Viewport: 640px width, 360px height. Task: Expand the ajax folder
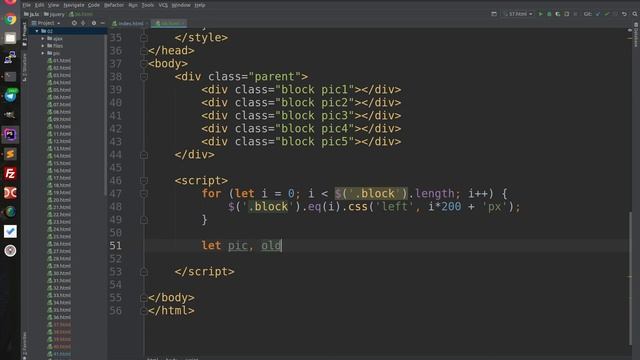43,38
